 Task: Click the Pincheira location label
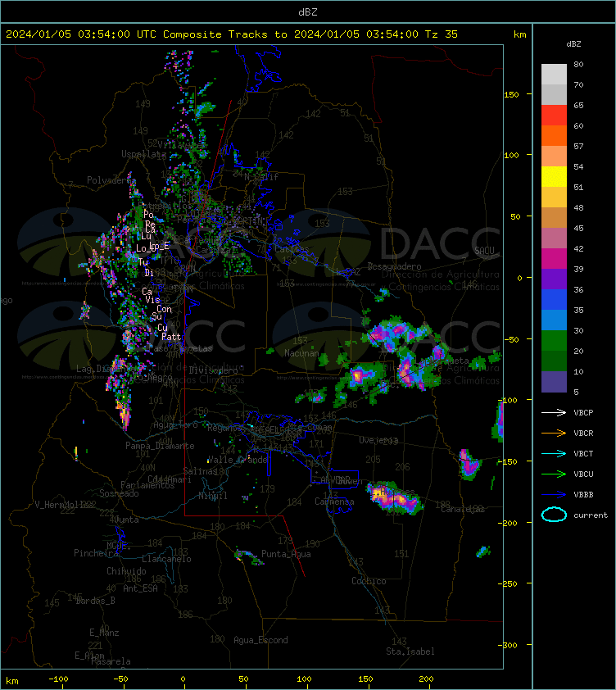point(96,553)
